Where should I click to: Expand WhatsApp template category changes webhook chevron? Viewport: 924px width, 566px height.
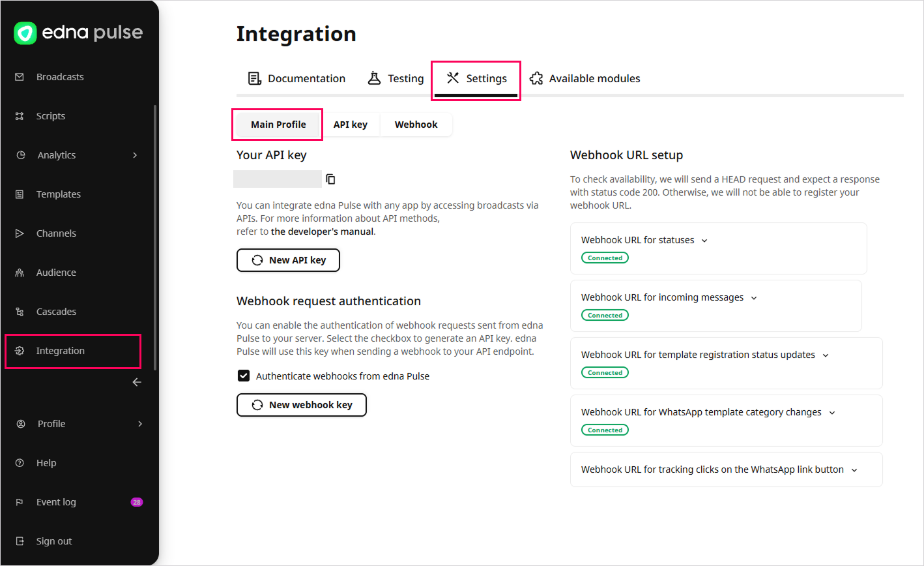point(832,413)
